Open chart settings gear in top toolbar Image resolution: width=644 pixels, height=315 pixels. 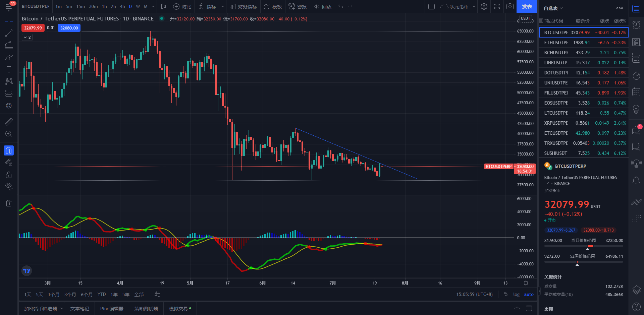point(484,6)
